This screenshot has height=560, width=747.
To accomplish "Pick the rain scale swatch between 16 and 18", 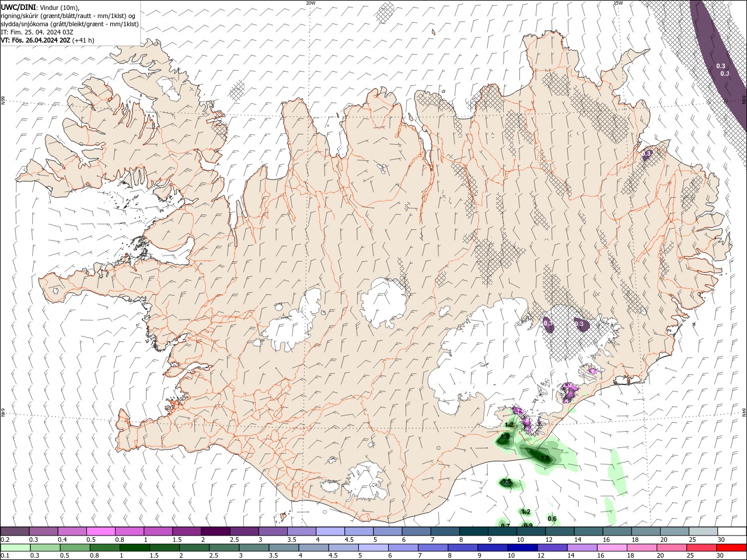I will [612, 548].
